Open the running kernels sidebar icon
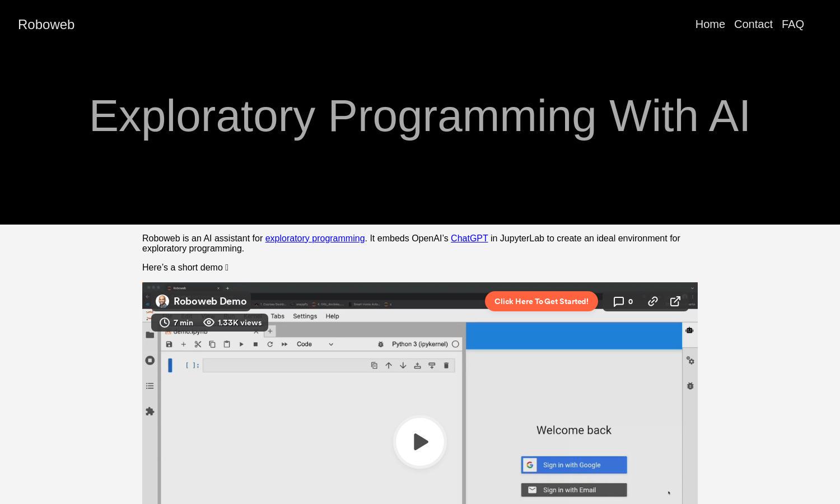Viewport: 840px width, 504px height. (x=150, y=361)
